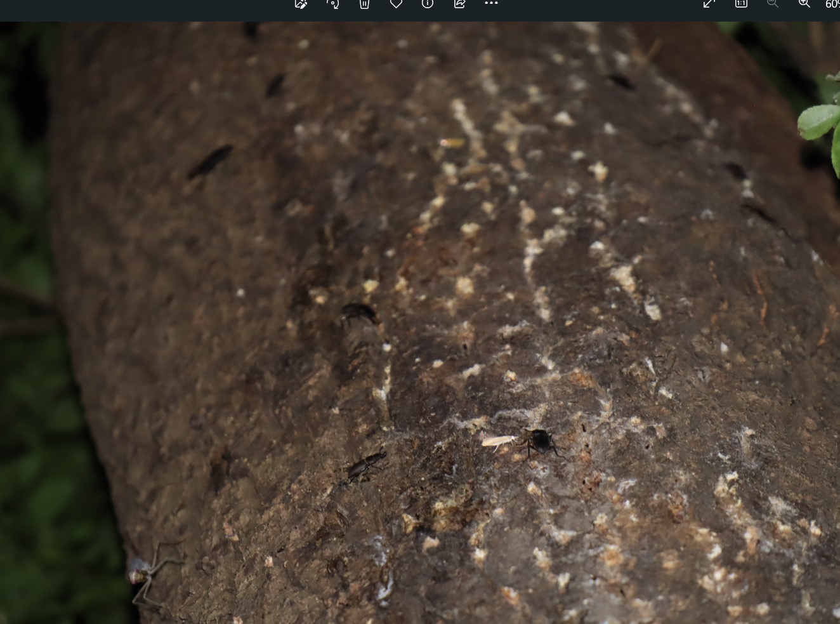Click the large dark slit hole in the bark
The image size is (840, 624).
pyautogui.click(x=211, y=161)
